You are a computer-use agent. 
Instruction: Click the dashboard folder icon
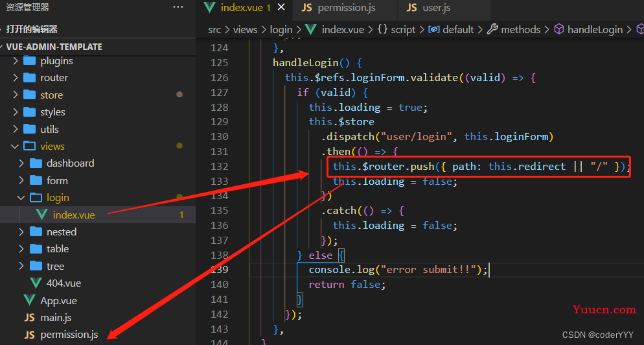[x=36, y=163]
